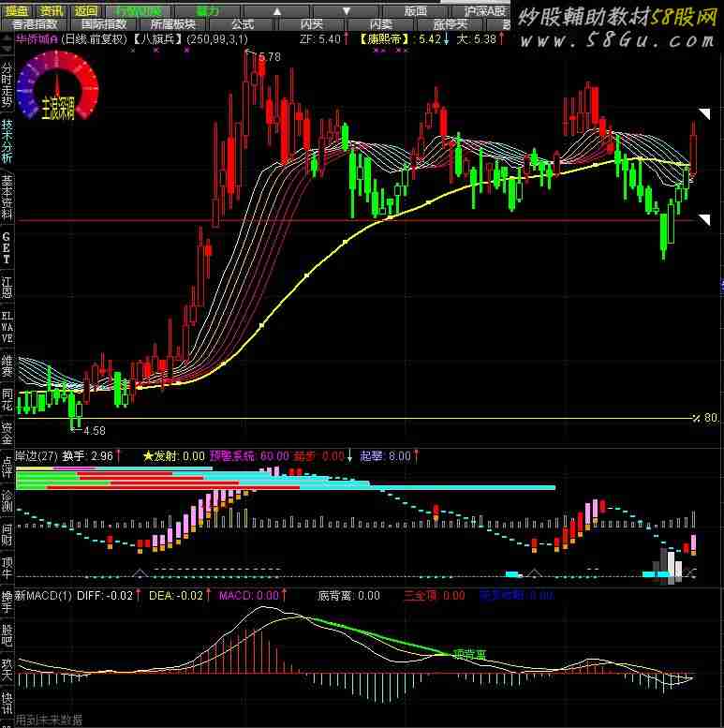Open the 维赛 sidebar item
The height and width of the screenshot is (728, 724).
point(7,366)
